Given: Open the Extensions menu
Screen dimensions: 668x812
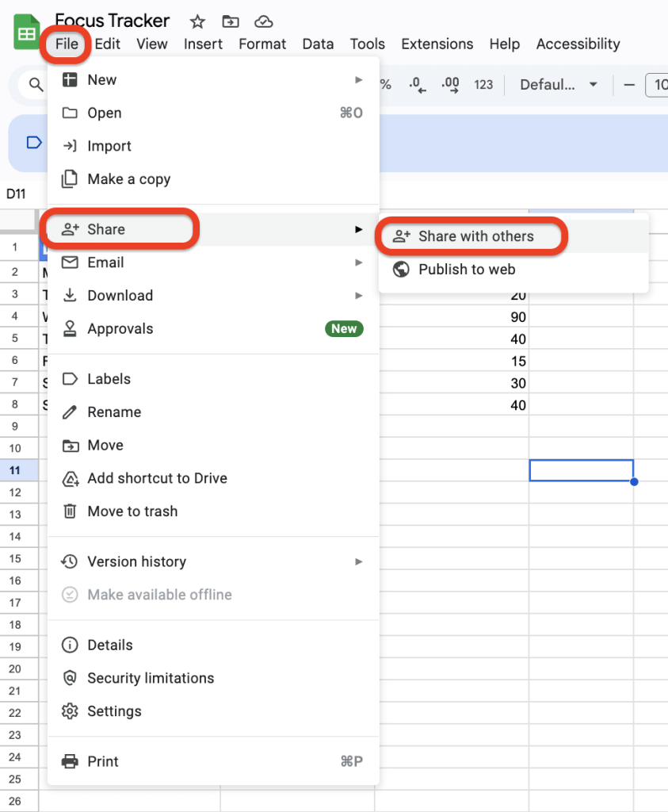Looking at the screenshot, I should pos(437,44).
